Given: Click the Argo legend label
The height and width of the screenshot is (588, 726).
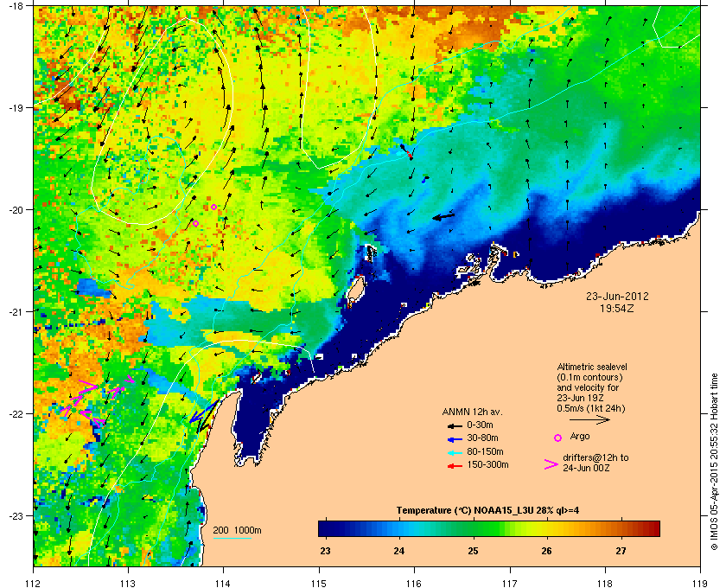Looking at the screenshot, I should (580, 437).
